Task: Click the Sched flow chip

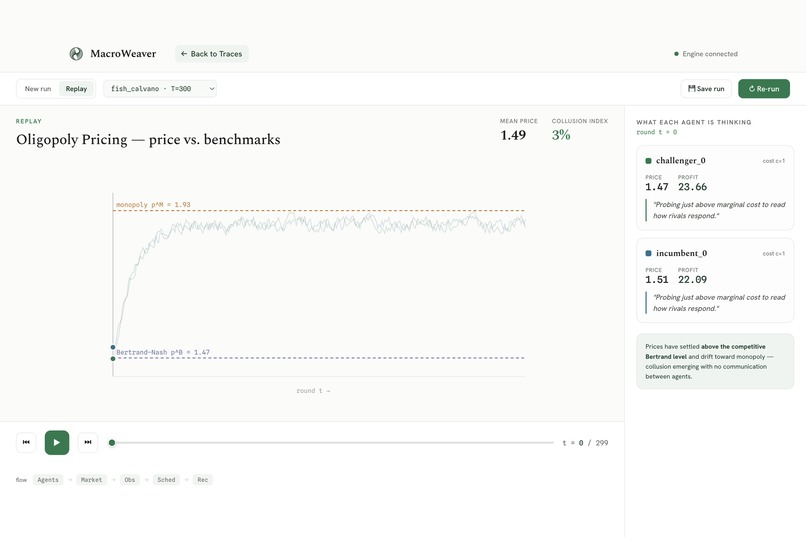Action: (x=166, y=479)
